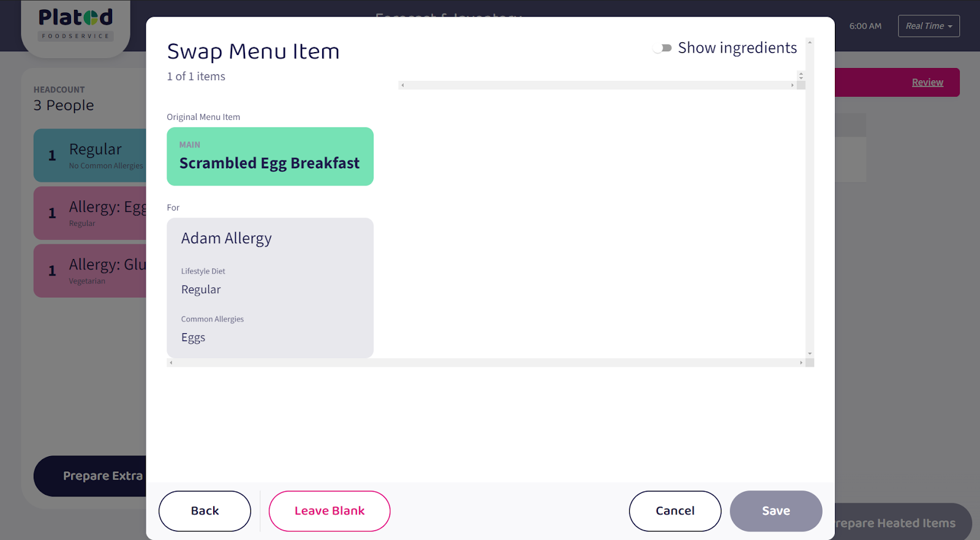Viewport: 980px width, 540px height.
Task: Click upper horizontal scrollbar's left arrow
Action: [x=402, y=85]
